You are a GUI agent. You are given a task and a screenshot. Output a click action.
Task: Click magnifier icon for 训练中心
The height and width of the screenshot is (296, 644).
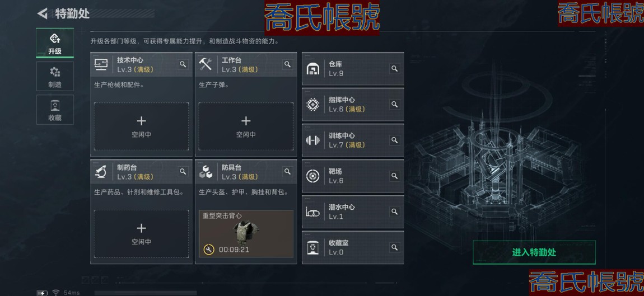[394, 140]
